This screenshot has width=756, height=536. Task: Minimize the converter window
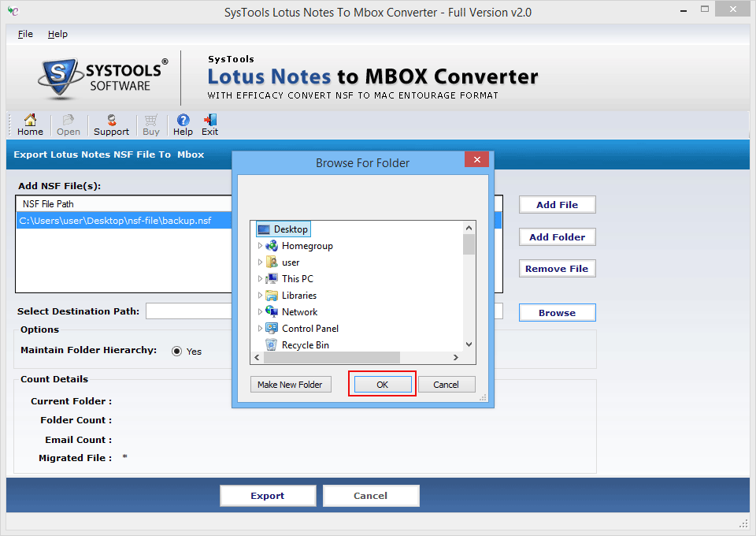[684, 9]
